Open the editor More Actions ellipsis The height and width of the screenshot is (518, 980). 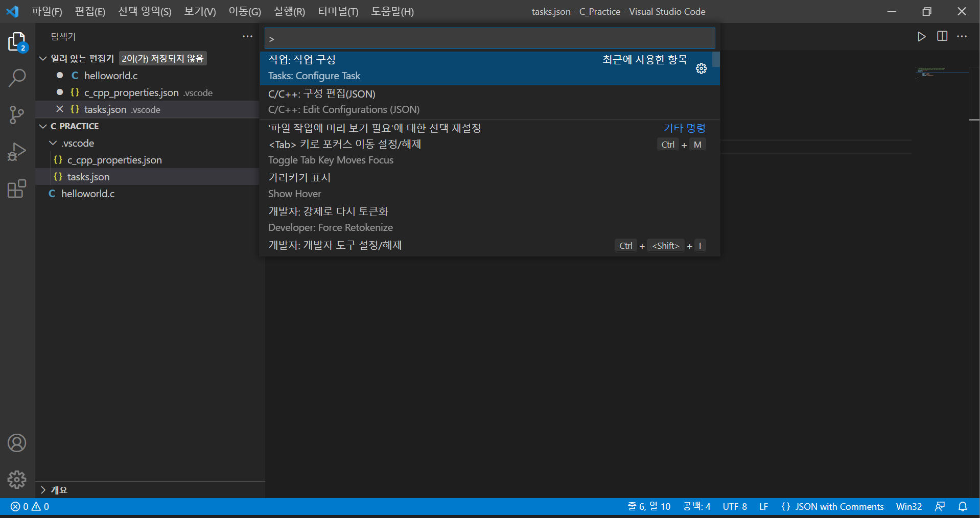962,36
